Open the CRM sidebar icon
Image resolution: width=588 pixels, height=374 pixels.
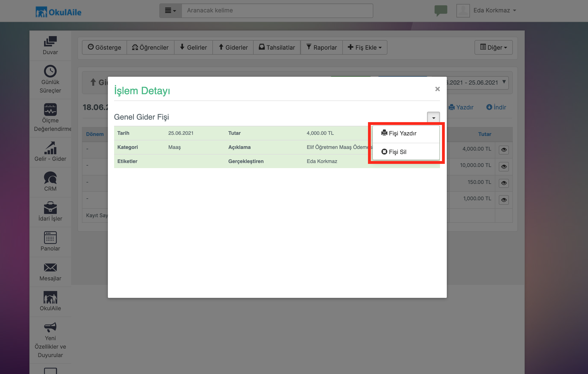[50, 178]
